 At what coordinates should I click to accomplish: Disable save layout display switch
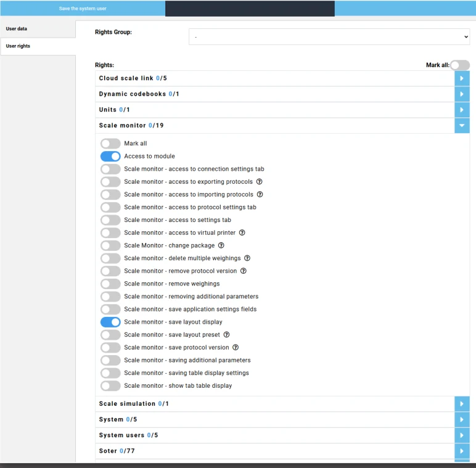[x=110, y=322]
